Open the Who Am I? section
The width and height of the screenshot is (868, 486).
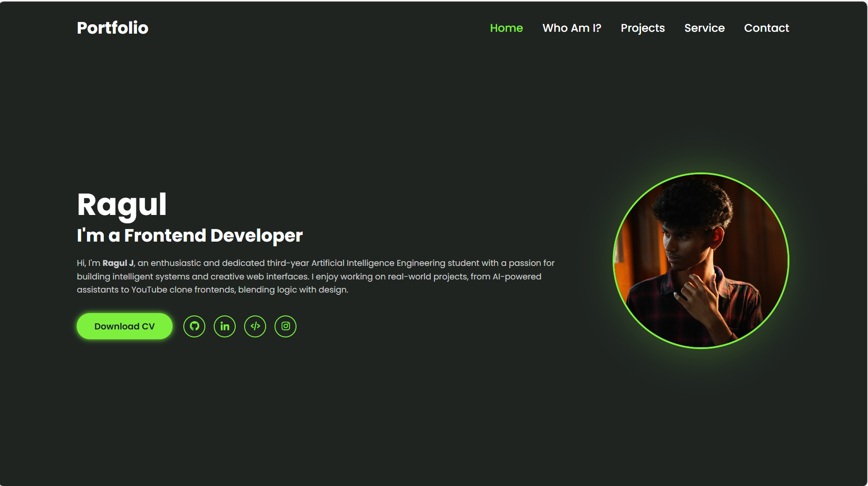[x=572, y=28]
